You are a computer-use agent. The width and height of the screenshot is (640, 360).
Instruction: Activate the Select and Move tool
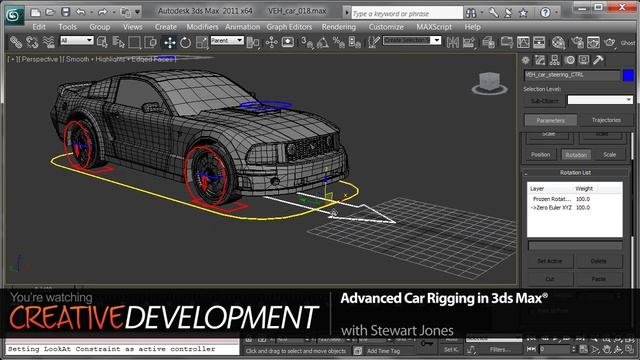pyautogui.click(x=169, y=42)
